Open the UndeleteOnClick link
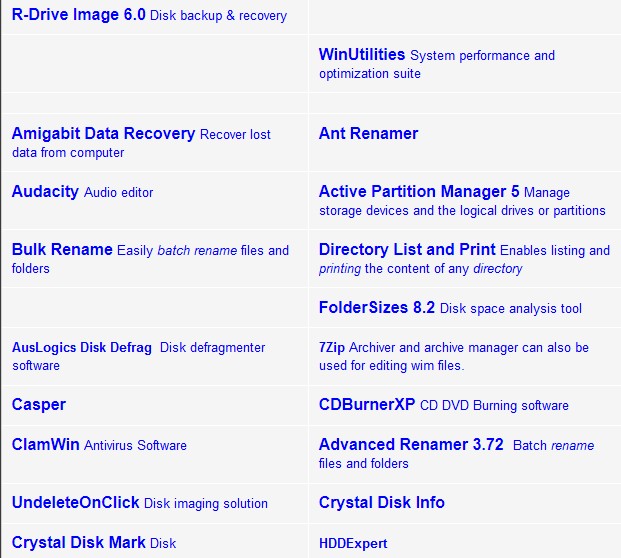 coord(76,503)
